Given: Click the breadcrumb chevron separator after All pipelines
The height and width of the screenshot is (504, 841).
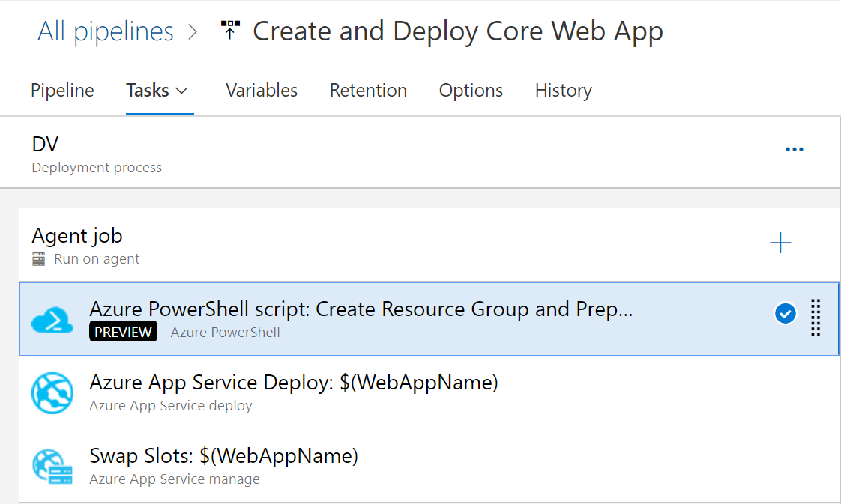Looking at the screenshot, I should pos(193,32).
